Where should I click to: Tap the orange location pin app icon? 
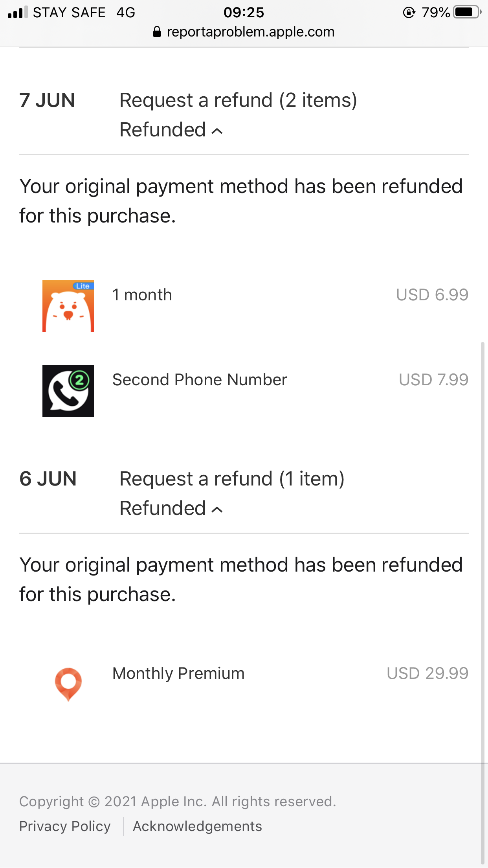(x=68, y=684)
